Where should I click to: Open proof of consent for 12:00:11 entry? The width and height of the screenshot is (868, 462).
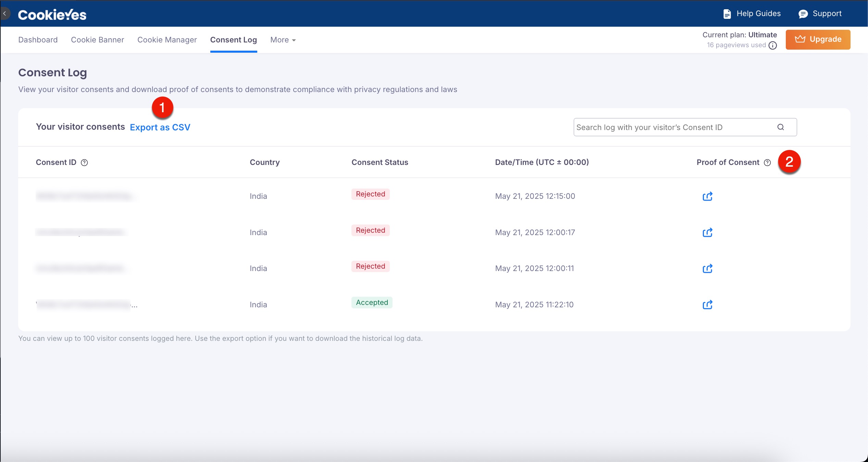[707, 269]
